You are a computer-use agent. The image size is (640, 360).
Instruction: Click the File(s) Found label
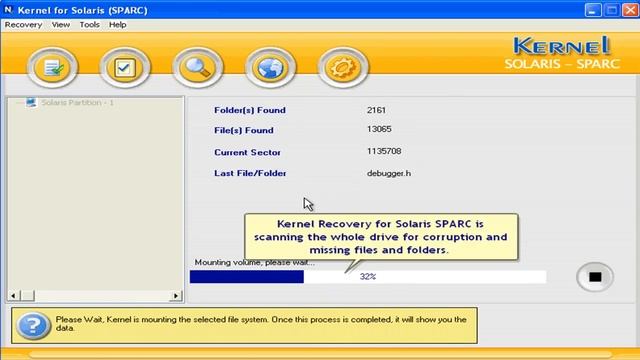point(244,131)
